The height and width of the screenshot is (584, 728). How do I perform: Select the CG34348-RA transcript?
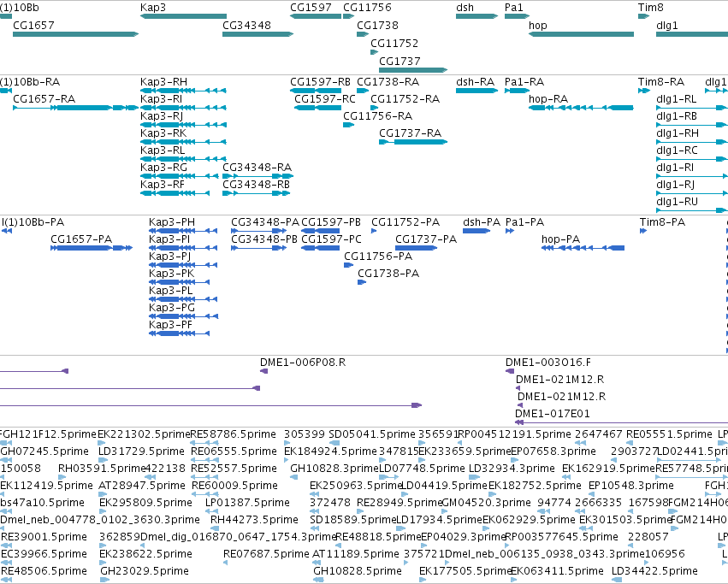pos(257,176)
